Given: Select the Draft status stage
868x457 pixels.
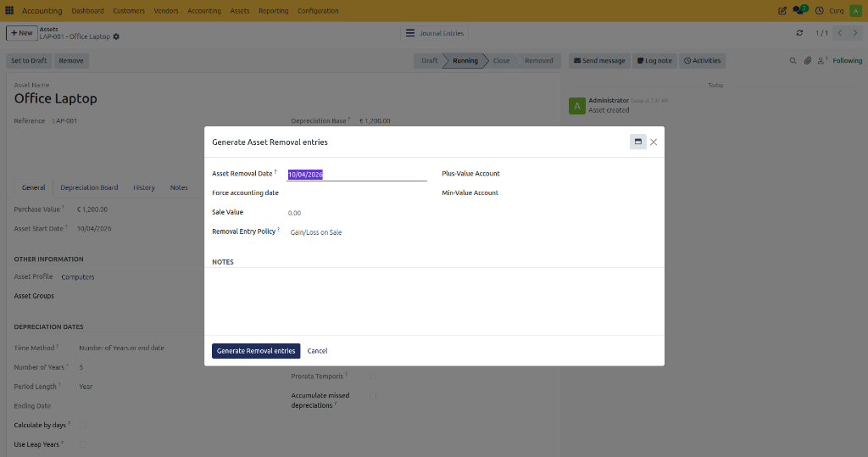Looking at the screenshot, I should pos(429,61).
